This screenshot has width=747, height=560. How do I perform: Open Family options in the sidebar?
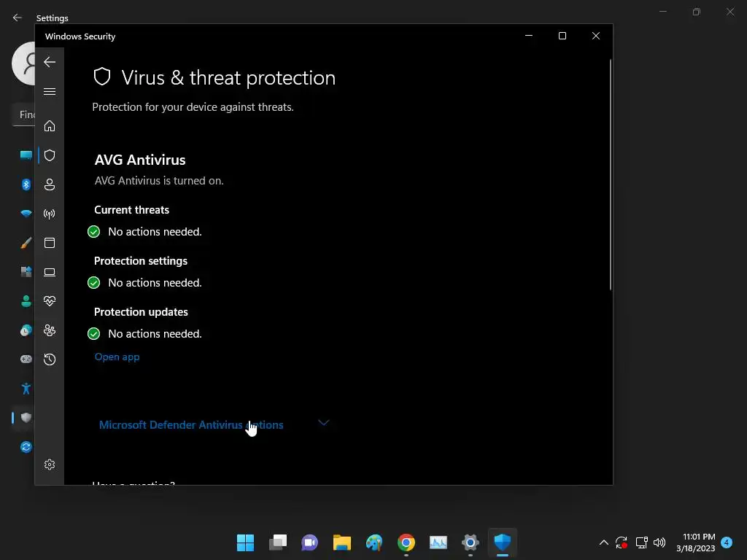tap(50, 330)
